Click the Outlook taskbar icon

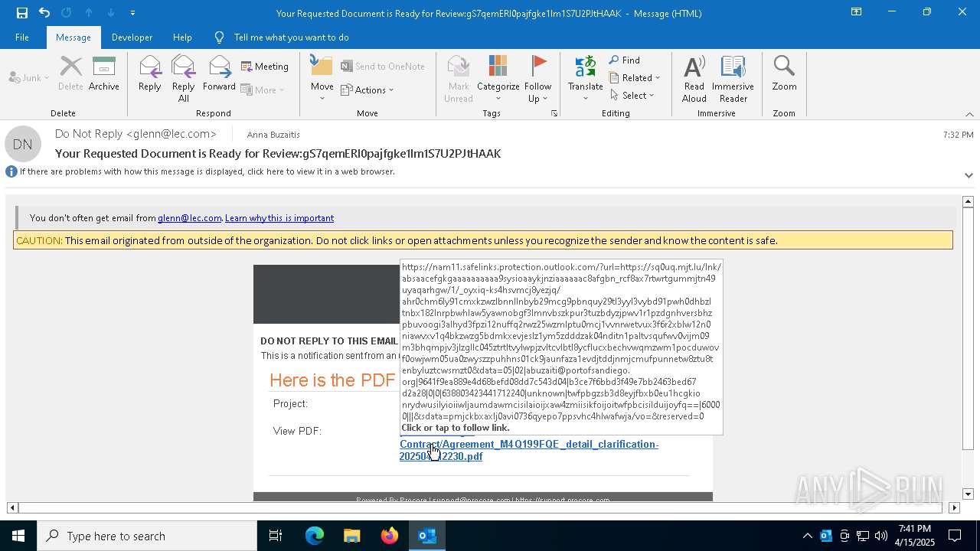click(427, 536)
